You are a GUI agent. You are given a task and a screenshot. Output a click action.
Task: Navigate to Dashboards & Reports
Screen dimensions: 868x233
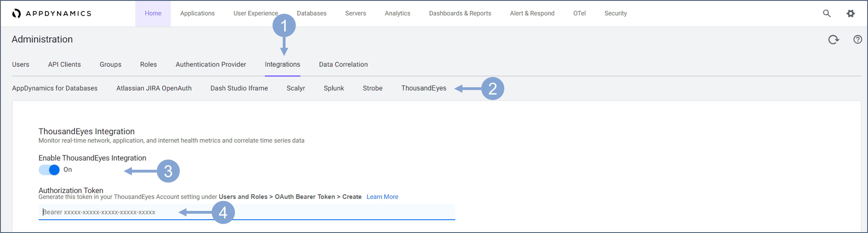click(x=460, y=13)
